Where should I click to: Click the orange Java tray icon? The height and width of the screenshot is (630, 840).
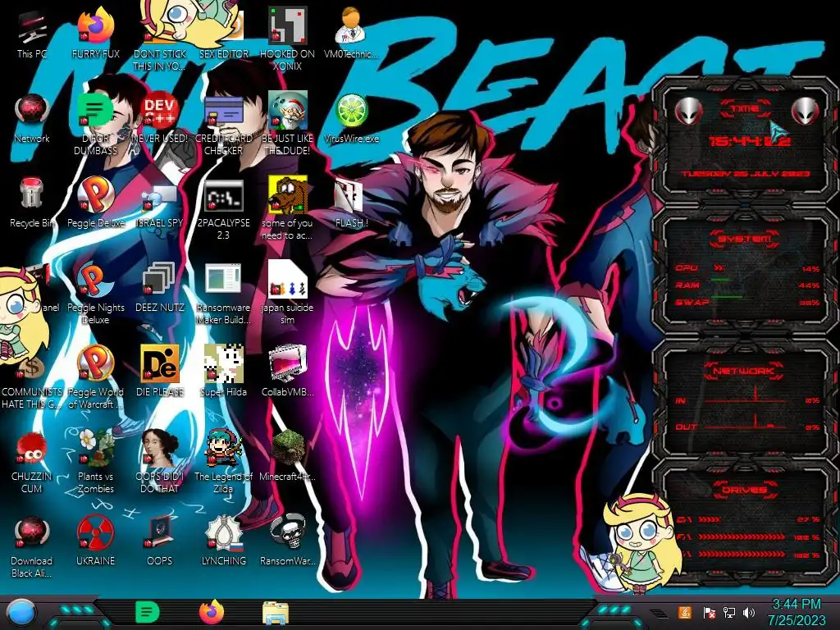[685, 612]
